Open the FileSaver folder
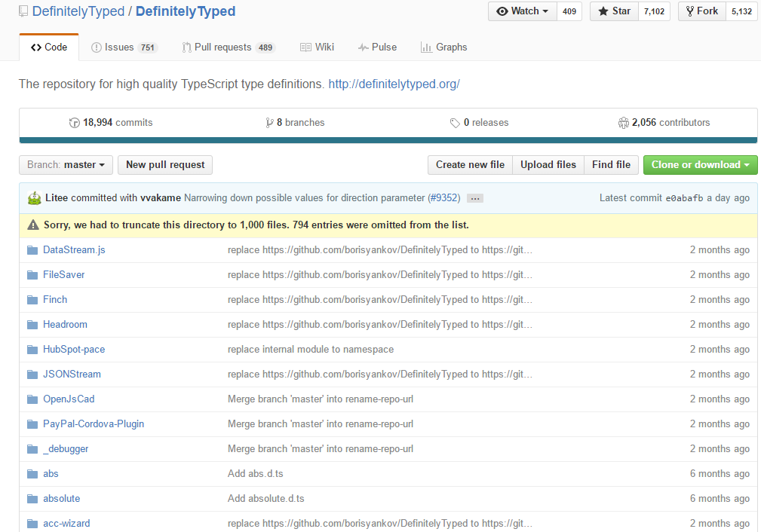 pos(63,274)
